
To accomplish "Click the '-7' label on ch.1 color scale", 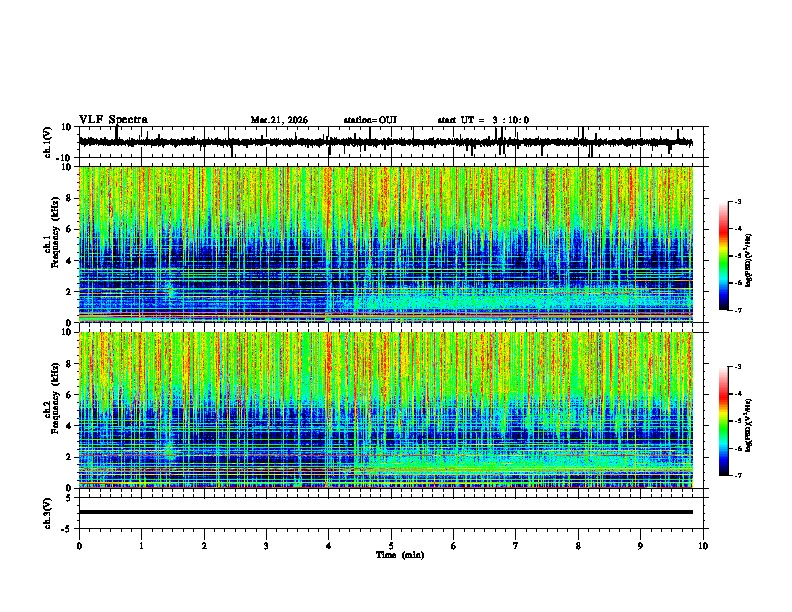I will point(737,310).
